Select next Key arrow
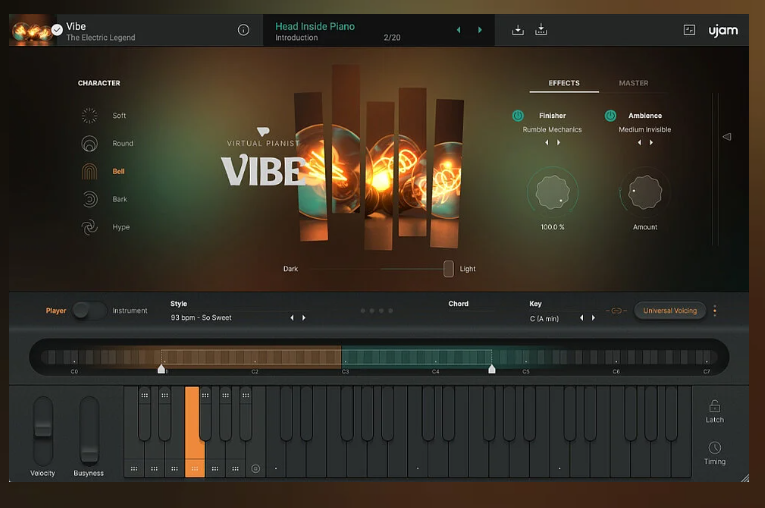The height and width of the screenshot is (508, 765). point(593,318)
